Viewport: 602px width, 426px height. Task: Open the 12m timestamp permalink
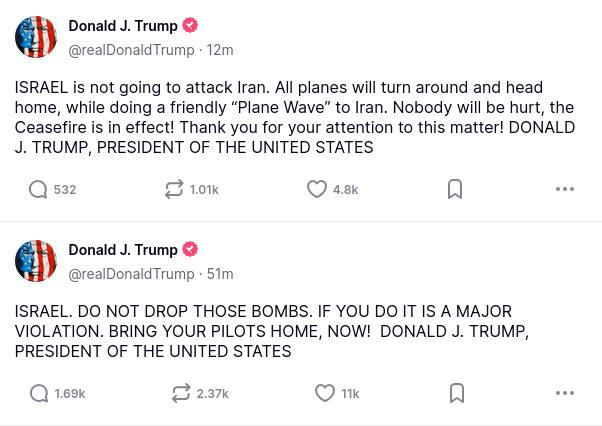point(220,50)
